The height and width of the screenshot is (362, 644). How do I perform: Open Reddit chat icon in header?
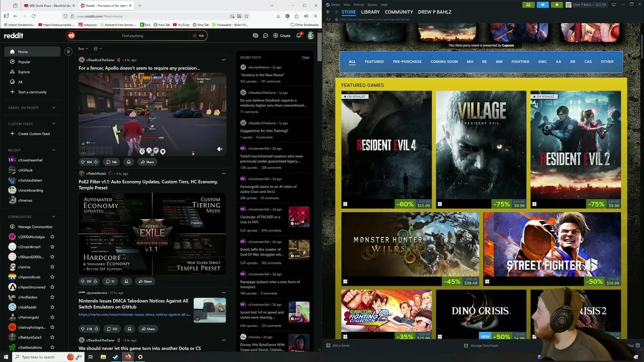click(265, 36)
